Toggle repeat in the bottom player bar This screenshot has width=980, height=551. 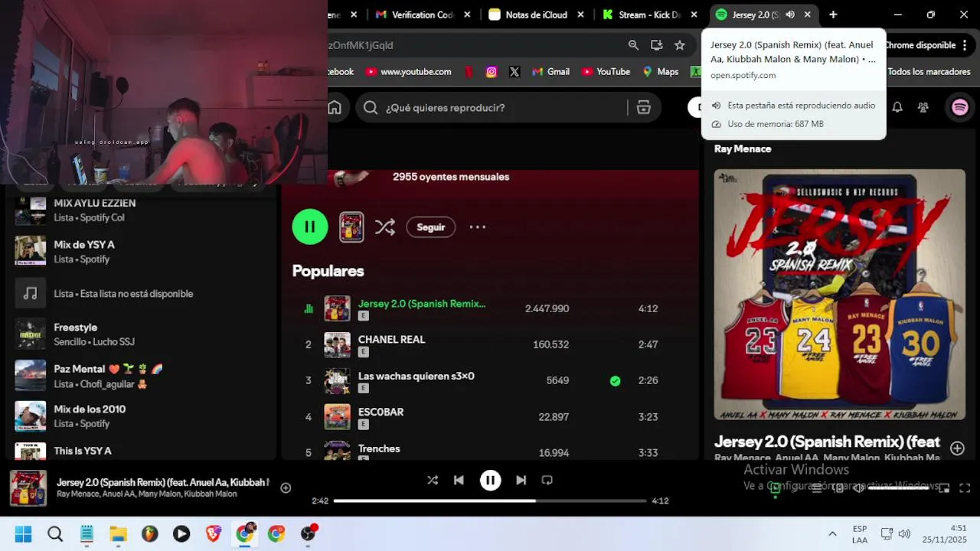pos(547,480)
